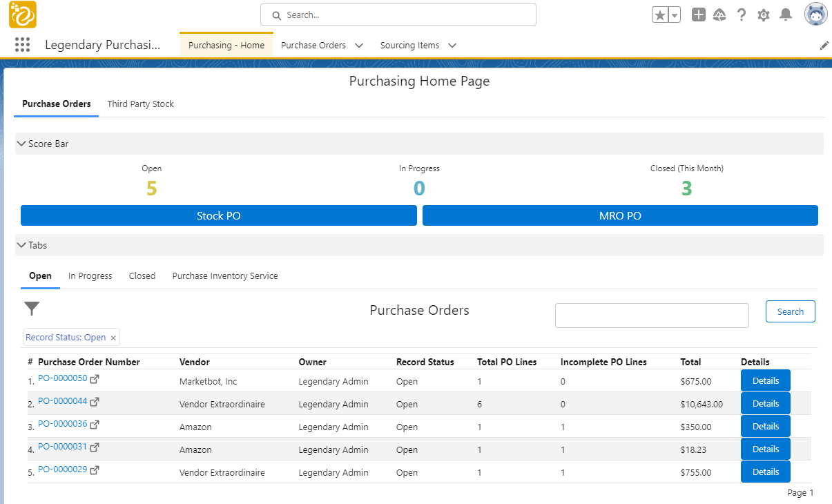Screen dimensions: 832x504
Task: Open the PO-0000044 purchase order link
Action: click(x=62, y=401)
